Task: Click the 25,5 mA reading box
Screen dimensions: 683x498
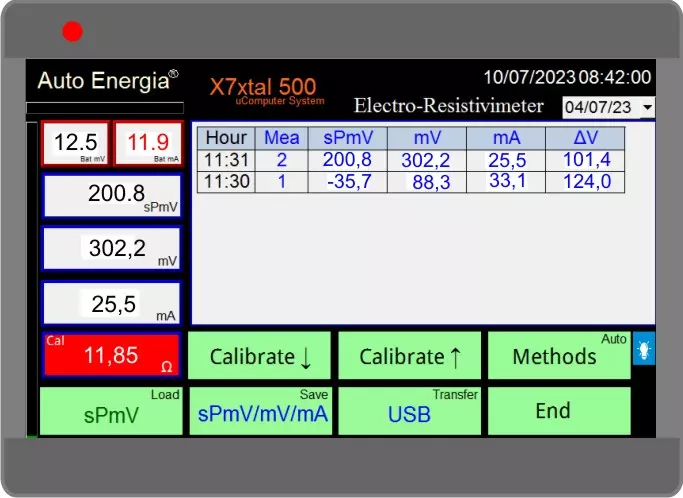Action: [x=112, y=303]
